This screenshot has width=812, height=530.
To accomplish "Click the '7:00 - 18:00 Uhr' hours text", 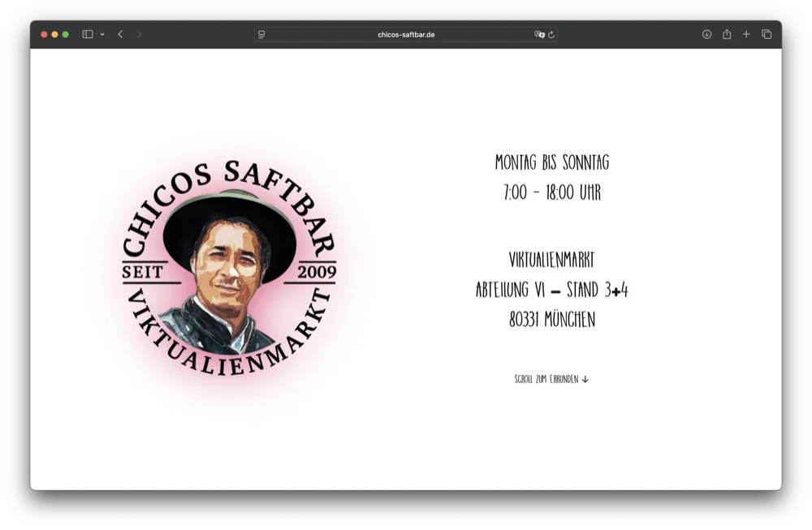I will pyautogui.click(x=552, y=192).
